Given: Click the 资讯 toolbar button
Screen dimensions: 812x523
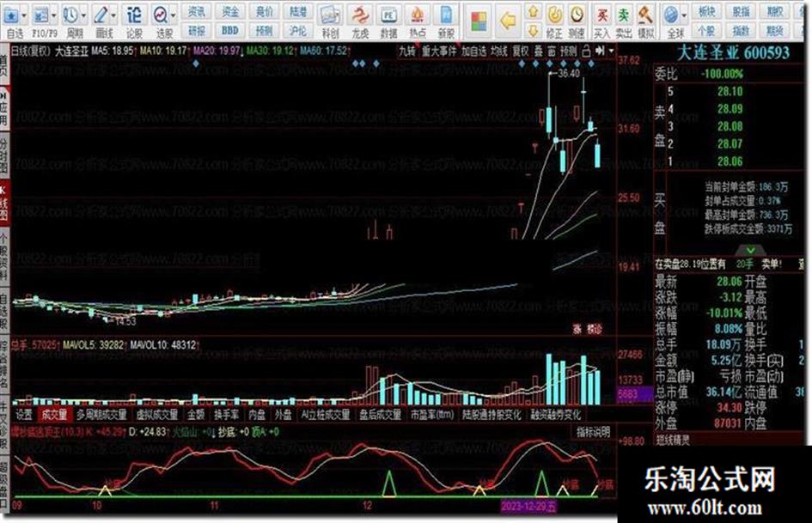Looking at the screenshot, I should [x=196, y=11].
